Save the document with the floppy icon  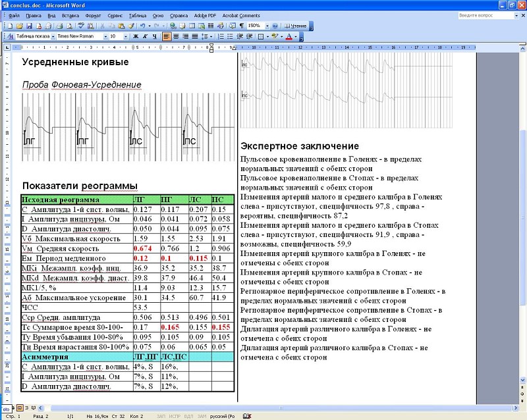[x=29, y=26]
